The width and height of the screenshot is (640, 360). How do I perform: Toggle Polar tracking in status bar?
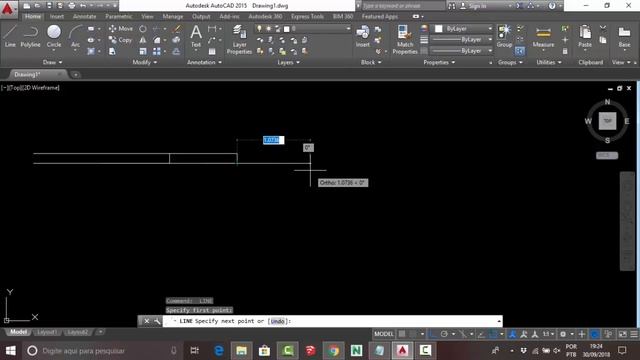click(x=444, y=334)
